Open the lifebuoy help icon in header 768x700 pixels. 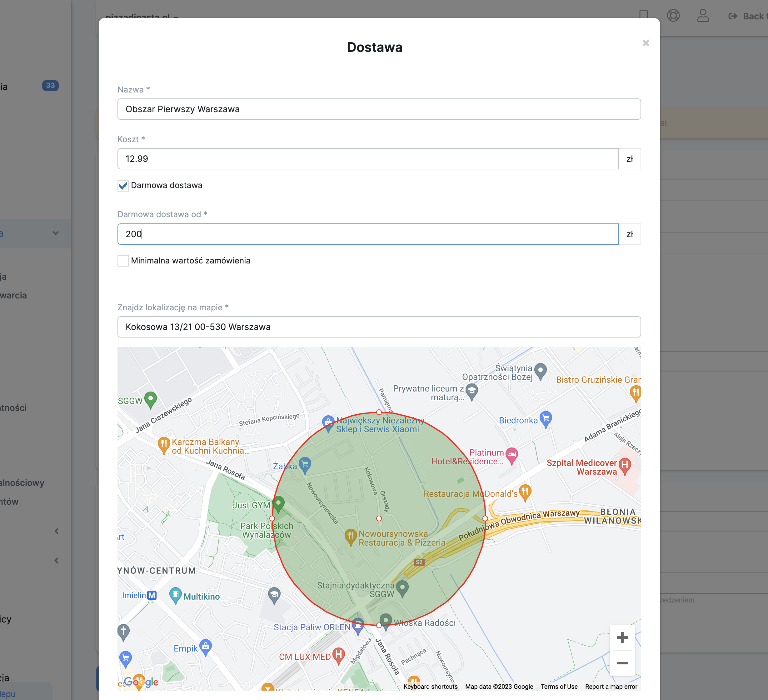[x=673, y=16]
